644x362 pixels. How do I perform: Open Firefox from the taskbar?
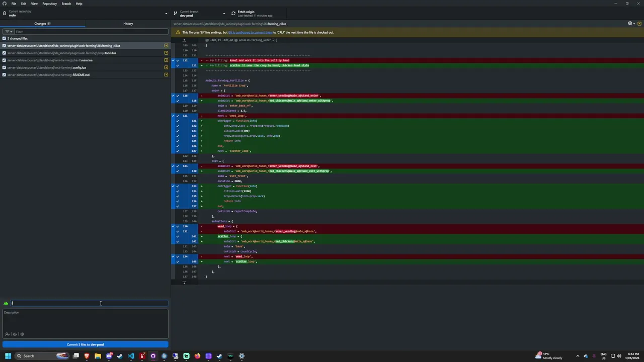coord(197,356)
